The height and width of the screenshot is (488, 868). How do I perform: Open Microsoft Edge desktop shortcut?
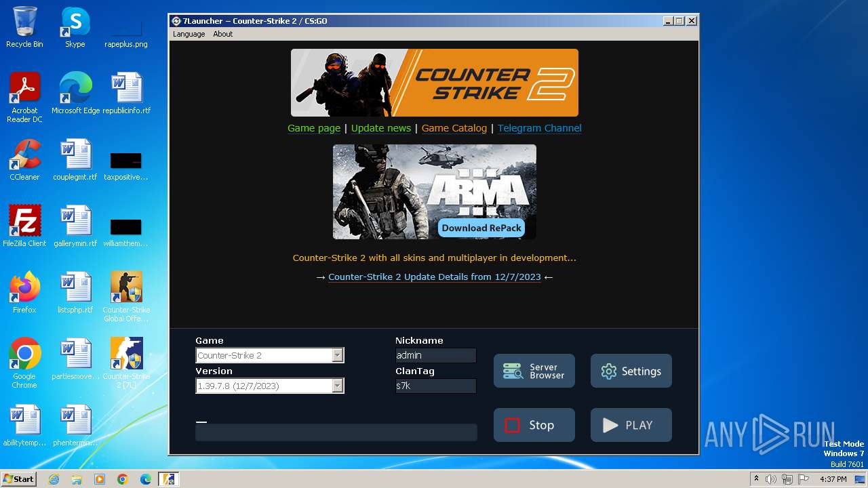tap(75, 93)
